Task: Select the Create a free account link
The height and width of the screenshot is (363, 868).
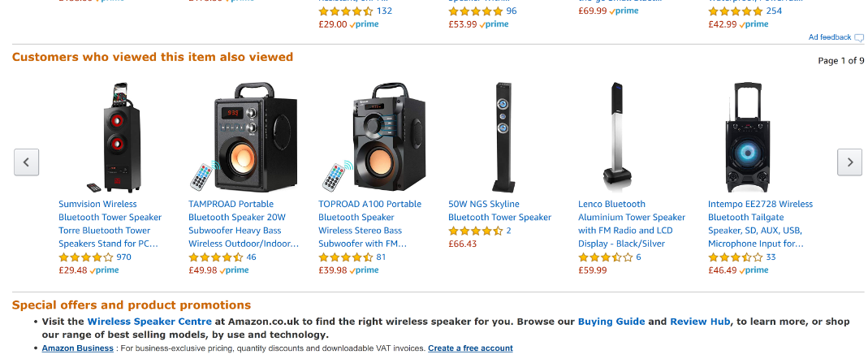Action: (470, 348)
